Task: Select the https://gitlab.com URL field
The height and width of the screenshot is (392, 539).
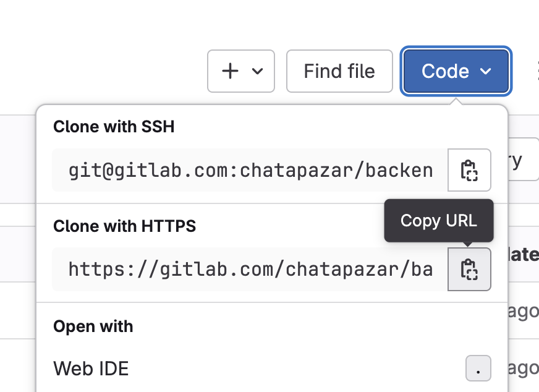Action: coord(250,269)
